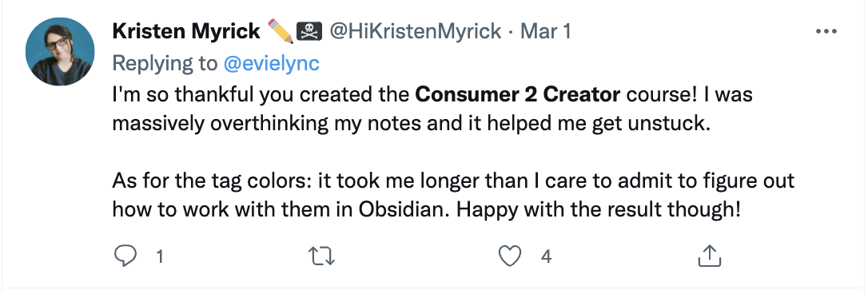Click the reply speech bubble icon

[x=125, y=256]
